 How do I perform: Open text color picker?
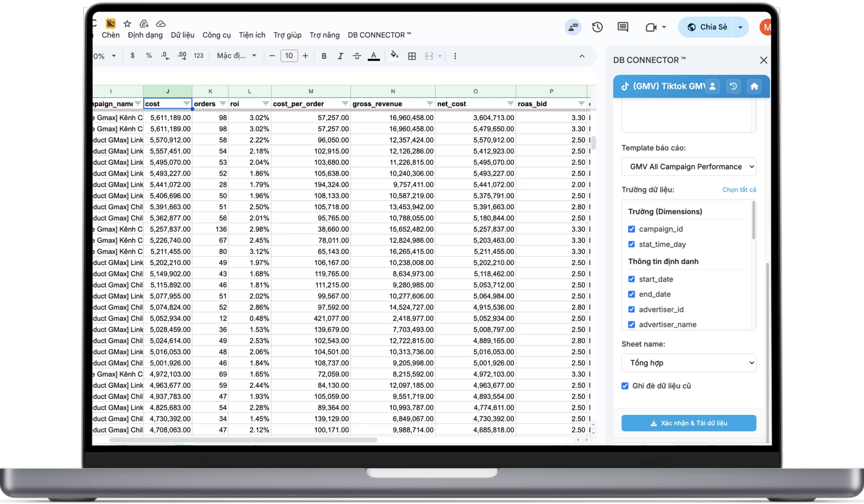(x=373, y=56)
